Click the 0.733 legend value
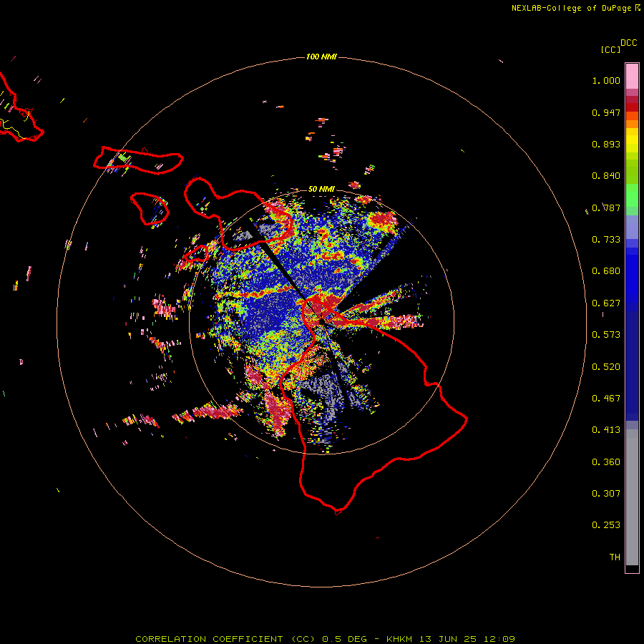This screenshot has height=644, width=644. pyautogui.click(x=606, y=240)
